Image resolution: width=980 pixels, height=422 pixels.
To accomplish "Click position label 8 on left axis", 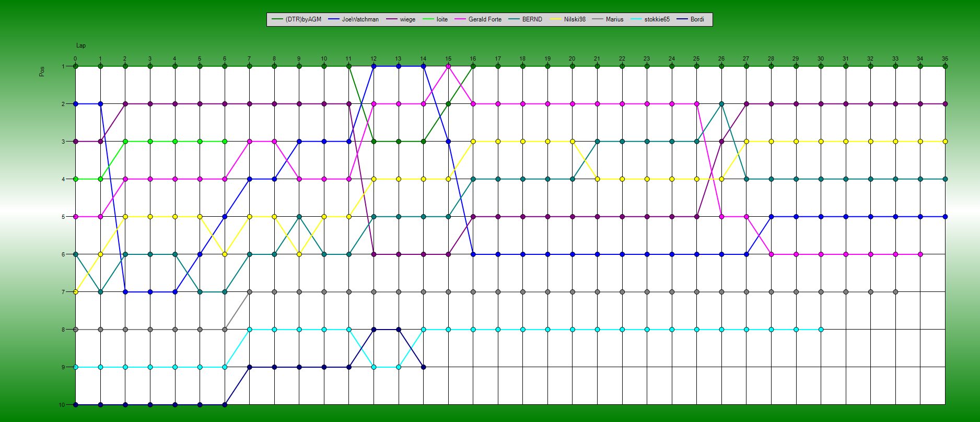I will coord(63,330).
